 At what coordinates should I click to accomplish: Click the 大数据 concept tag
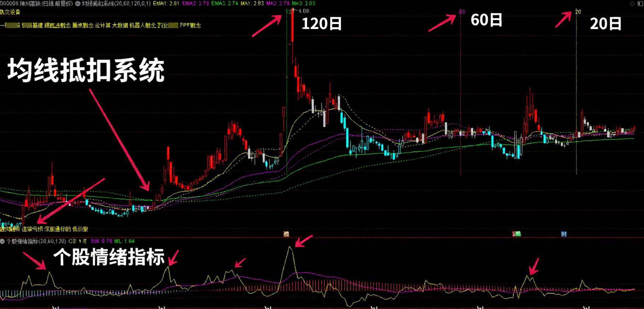pyautogui.click(x=120, y=25)
